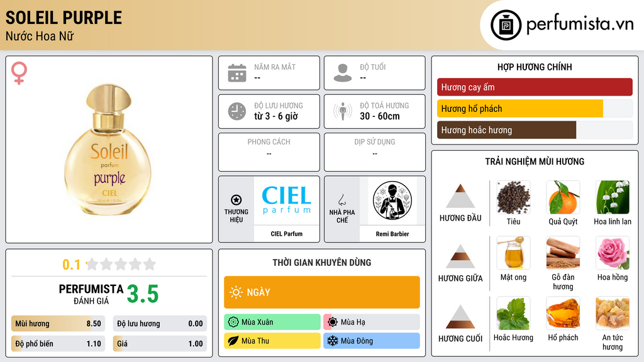Open the Hoa hồng rose note image
Image resolution: width=644 pixels, height=362 pixels.
pos(613,253)
